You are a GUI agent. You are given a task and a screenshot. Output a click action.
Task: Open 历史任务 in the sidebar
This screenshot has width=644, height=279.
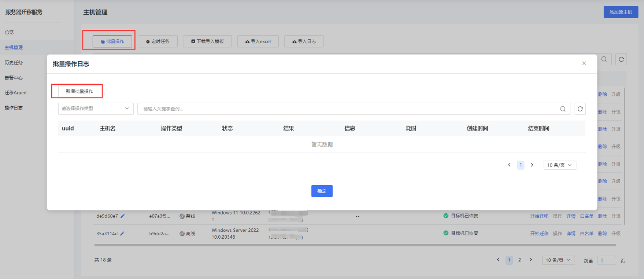tap(14, 63)
